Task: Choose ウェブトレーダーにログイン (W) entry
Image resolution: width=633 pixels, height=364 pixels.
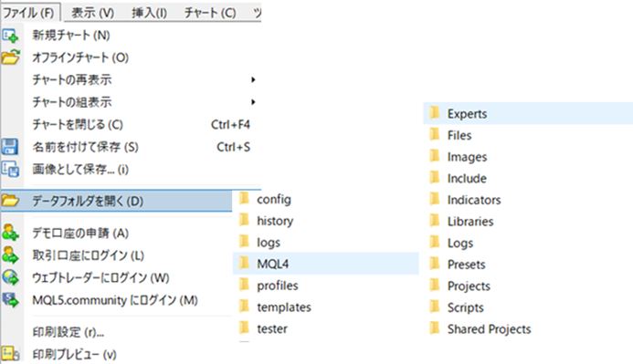Action: coord(100,277)
